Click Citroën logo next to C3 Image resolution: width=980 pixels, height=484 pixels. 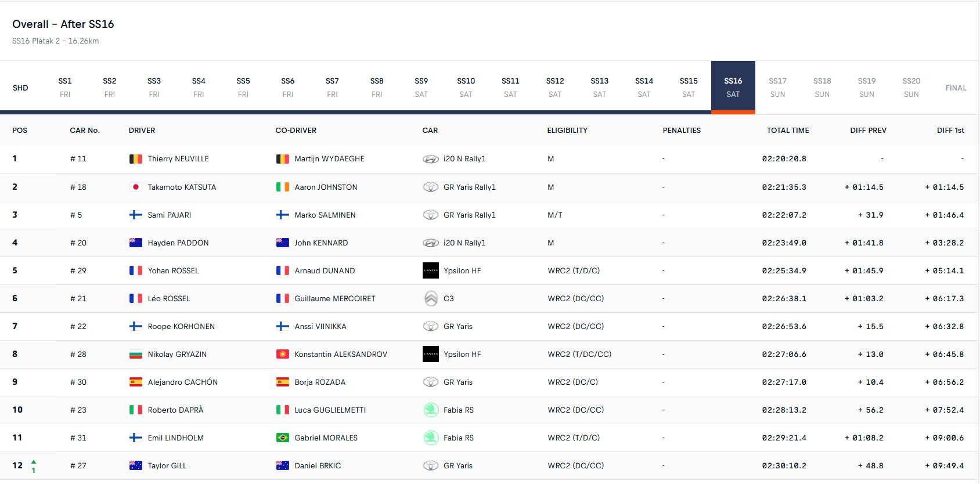click(430, 298)
